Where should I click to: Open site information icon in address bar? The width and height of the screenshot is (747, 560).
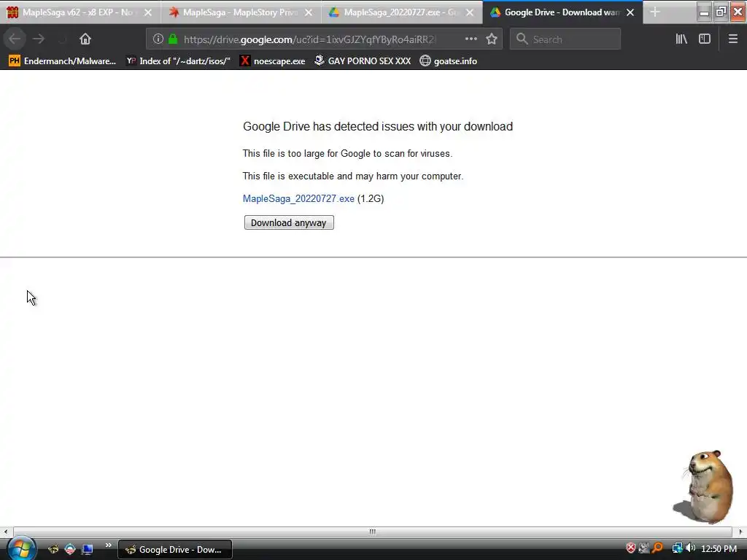point(158,39)
